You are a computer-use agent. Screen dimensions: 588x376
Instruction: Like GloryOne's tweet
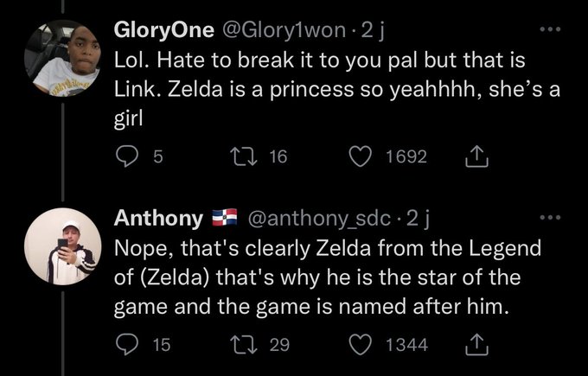coord(361,157)
